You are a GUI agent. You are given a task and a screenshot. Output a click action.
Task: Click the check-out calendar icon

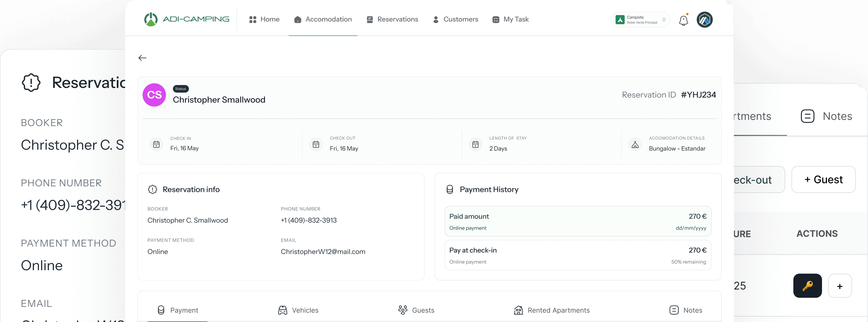[x=316, y=145]
